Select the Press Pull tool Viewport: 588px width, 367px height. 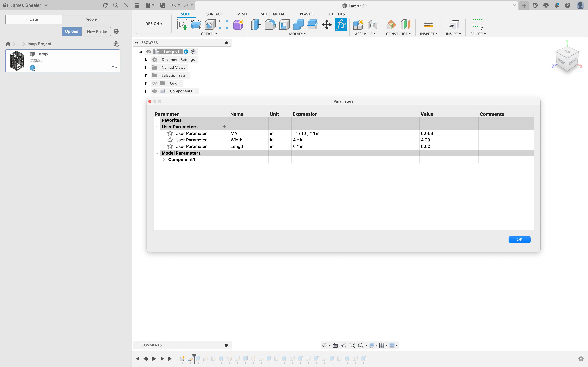tap(256, 25)
